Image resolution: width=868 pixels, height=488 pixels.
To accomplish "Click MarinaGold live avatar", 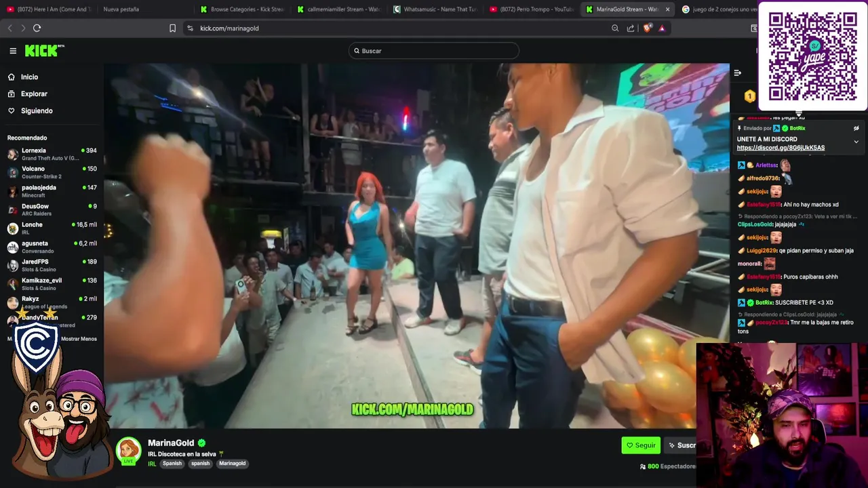I will pyautogui.click(x=128, y=451).
